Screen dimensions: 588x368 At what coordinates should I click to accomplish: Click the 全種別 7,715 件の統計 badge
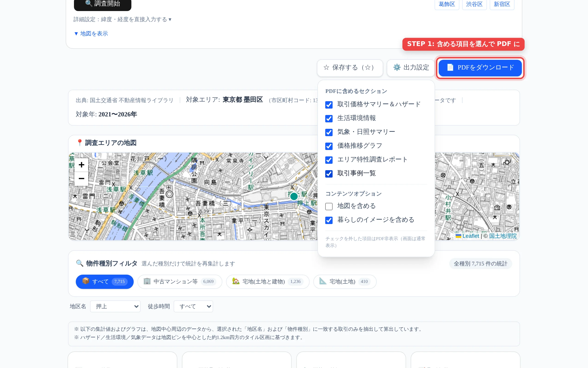[x=481, y=264]
